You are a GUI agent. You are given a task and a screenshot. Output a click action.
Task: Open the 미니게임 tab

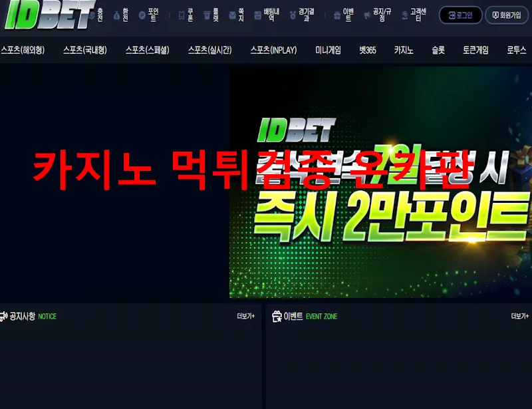328,51
